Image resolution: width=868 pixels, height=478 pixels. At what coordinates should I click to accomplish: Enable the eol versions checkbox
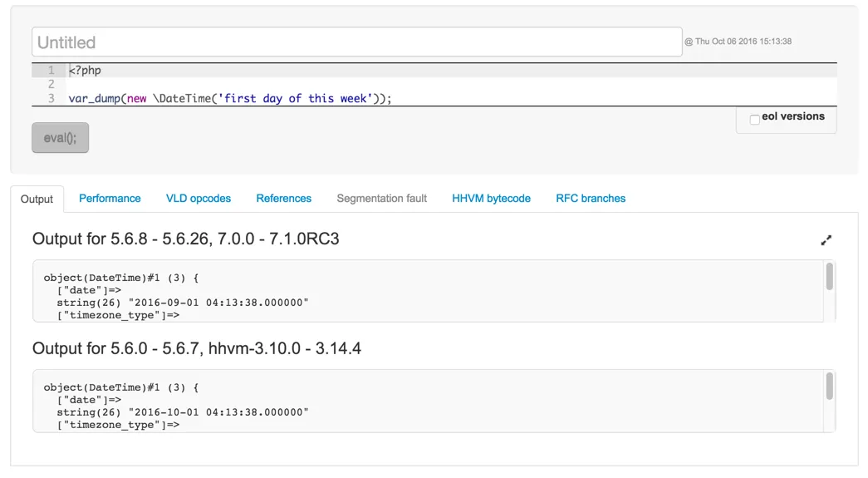point(754,120)
